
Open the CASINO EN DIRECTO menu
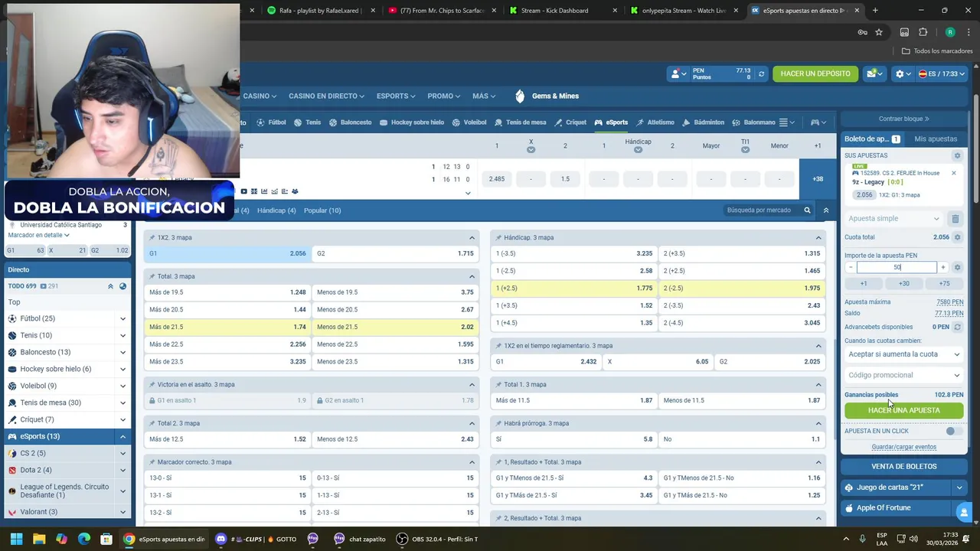[327, 96]
